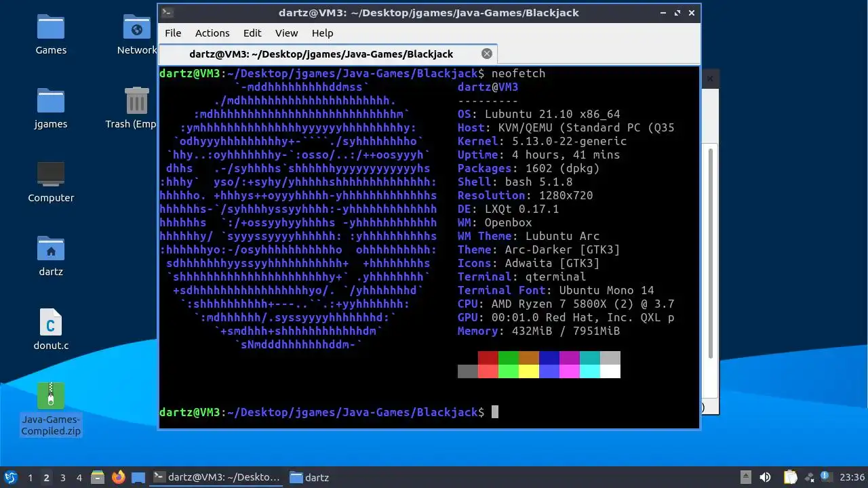Click the qterminal title bar icon
This screenshot has height=488, width=868.
[x=167, y=12]
